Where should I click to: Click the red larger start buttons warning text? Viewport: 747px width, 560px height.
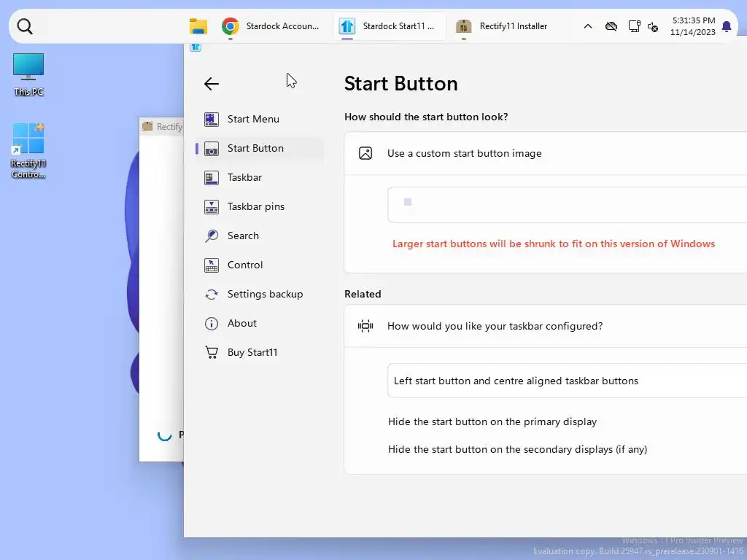(x=554, y=244)
